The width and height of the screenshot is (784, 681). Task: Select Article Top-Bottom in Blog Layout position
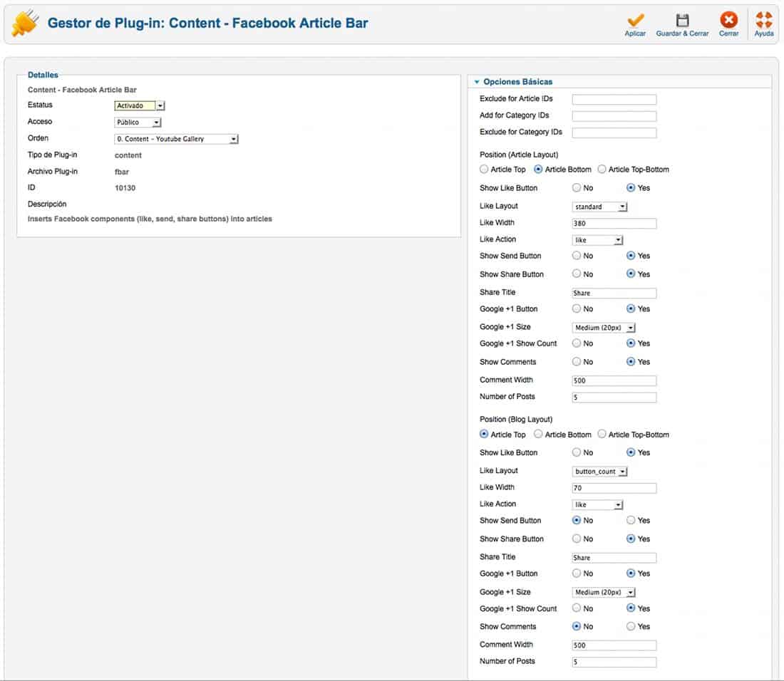click(x=602, y=435)
